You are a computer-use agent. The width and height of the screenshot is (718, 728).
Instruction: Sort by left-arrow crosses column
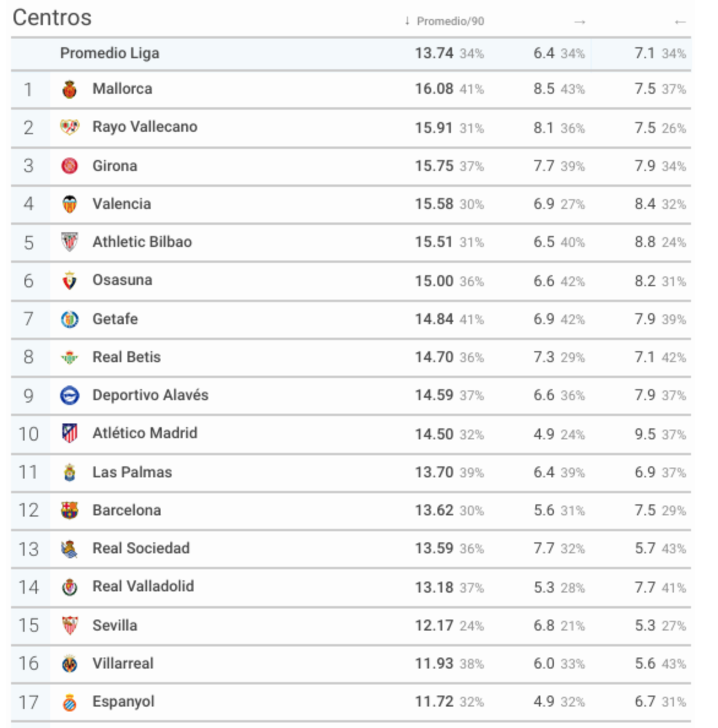click(680, 22)
